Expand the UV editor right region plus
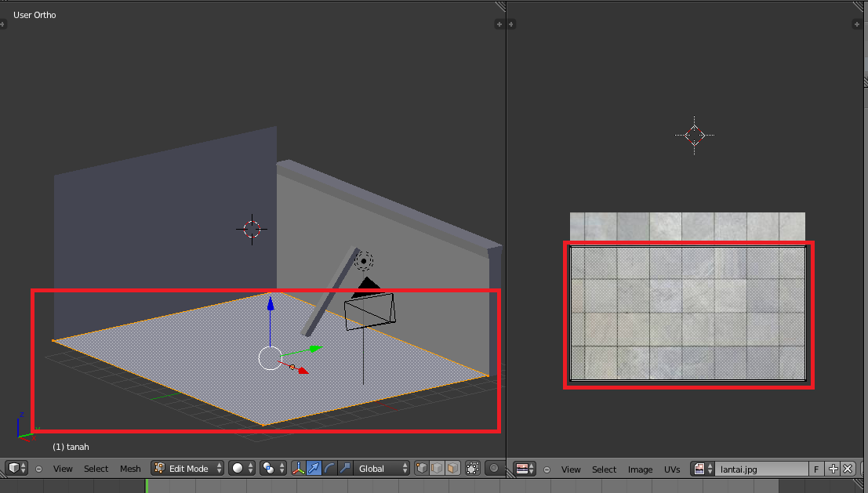This screenshot has height=493, width=868. click(x=856, y=24)
